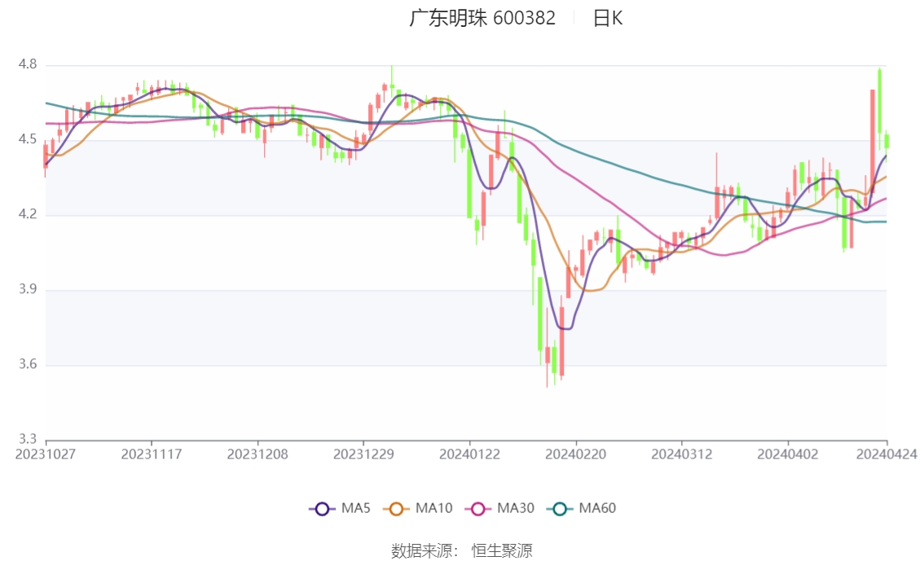Toggle the MA10 orange legend marker
Image resolution: width=924 pixels, height=561 pixels.
pos(396,509)
